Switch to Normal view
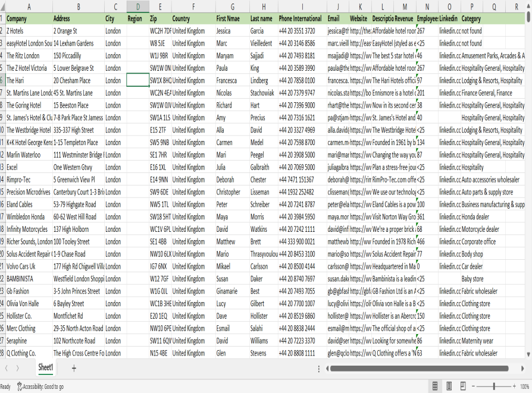Screen dimensions: 532x393 [x=435, y=386]
